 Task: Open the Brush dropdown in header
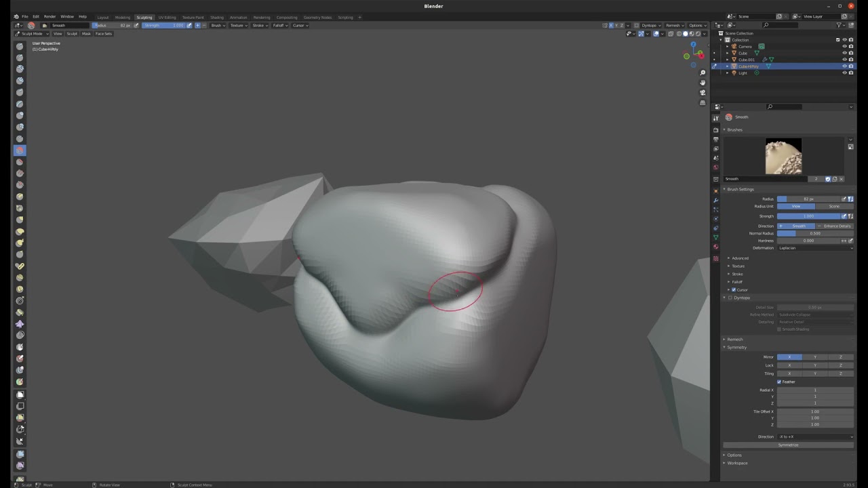click(218, 25)
